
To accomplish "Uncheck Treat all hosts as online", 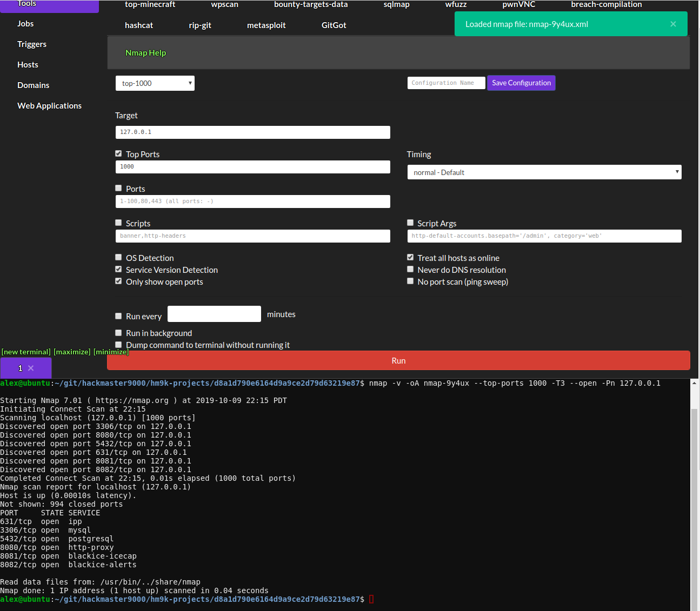I will tap(410, 257).
